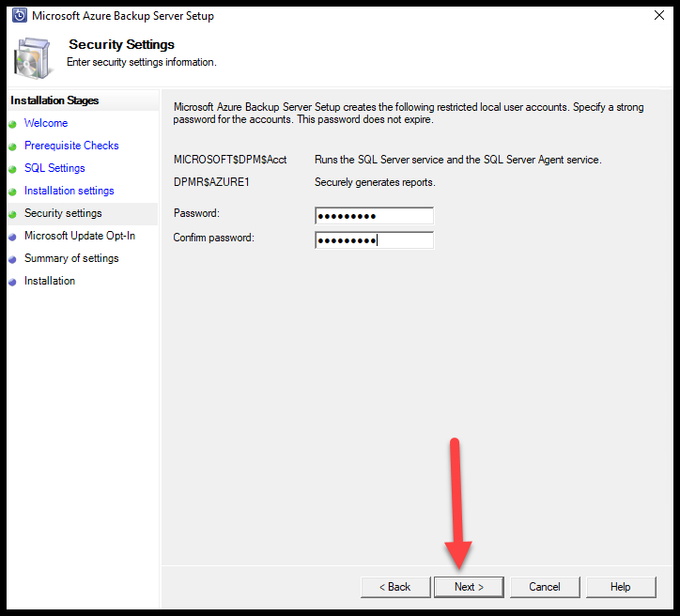Go back with the < Back button
The width and height of the screenshot is (680, 616).
[x=395, y=587]
